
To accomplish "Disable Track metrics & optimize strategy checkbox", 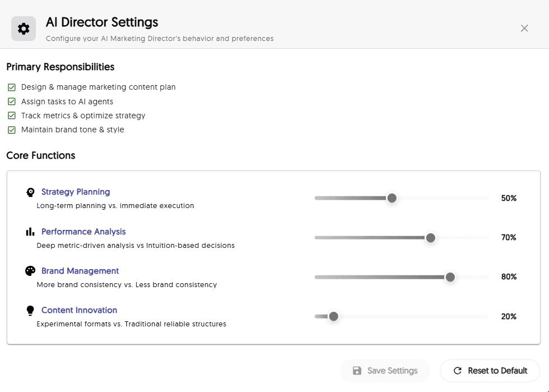I will click(x=12, y=116).
